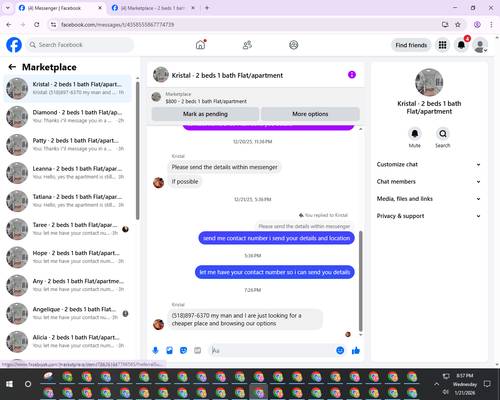Screen dimensions: 500x400
Task: Open Windows taskbar search circle
Action: 28,384
